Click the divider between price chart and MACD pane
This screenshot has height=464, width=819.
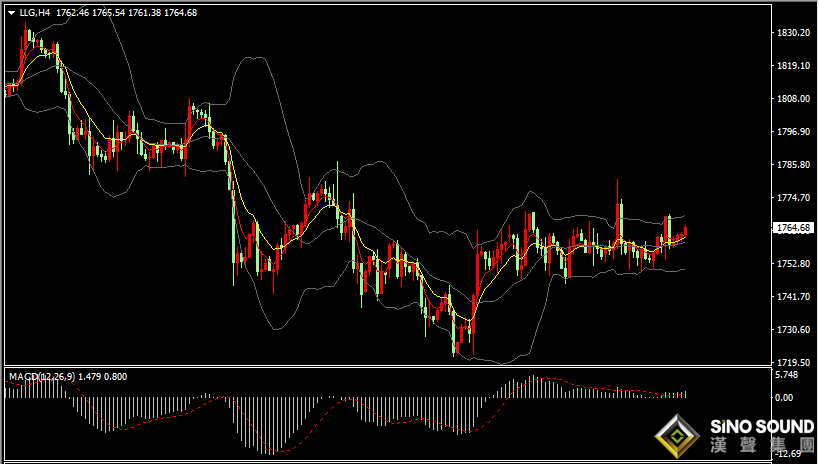388,366
